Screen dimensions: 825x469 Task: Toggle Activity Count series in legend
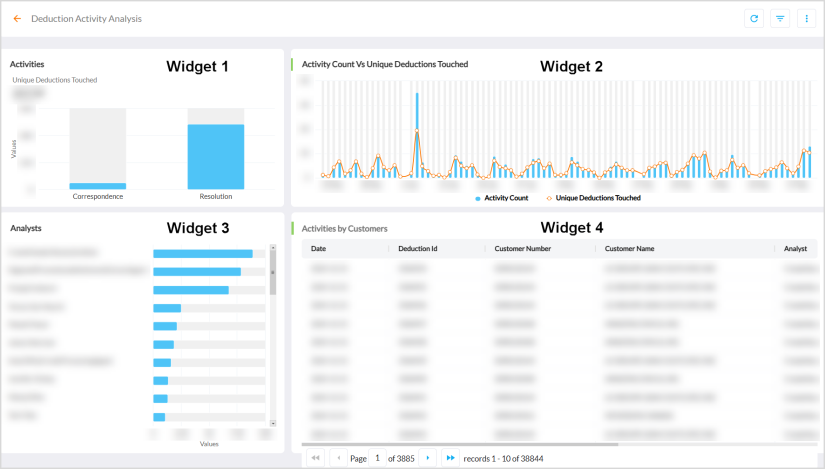click(501, 198)
